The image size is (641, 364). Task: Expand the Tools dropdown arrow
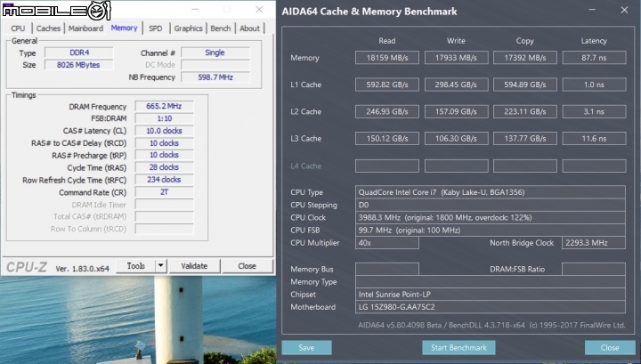161,266
